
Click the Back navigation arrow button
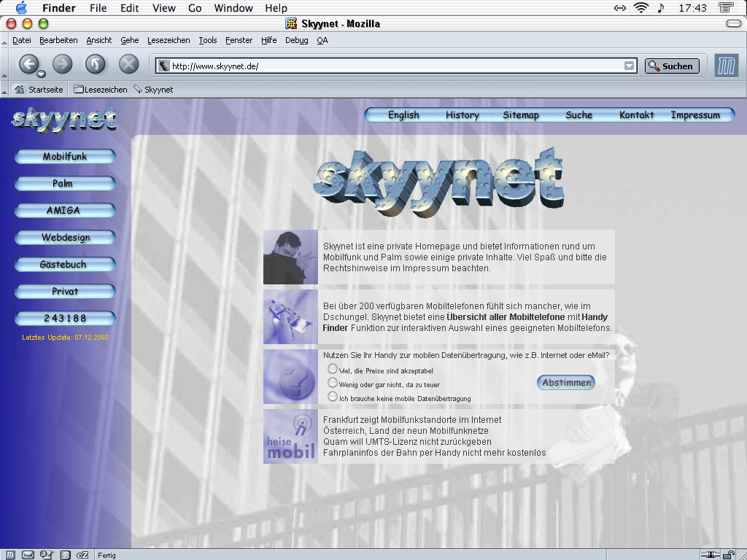pyautogui.click(x=28, y=64)
